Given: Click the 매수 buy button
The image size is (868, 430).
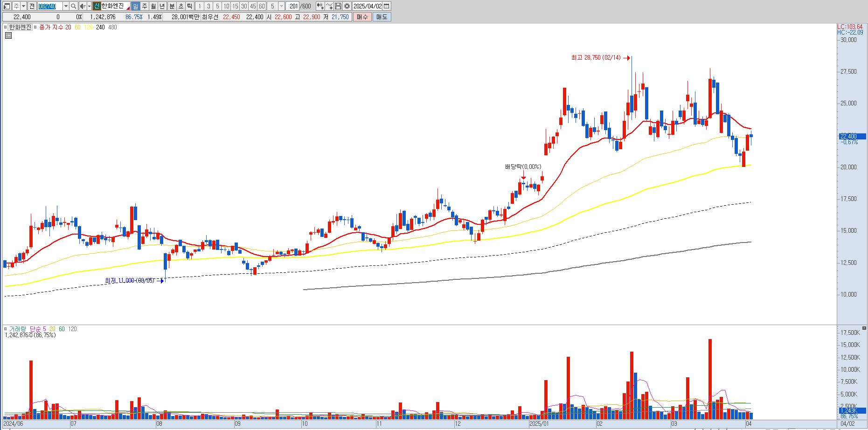Looking at the screenshot, I should [362, 17].
